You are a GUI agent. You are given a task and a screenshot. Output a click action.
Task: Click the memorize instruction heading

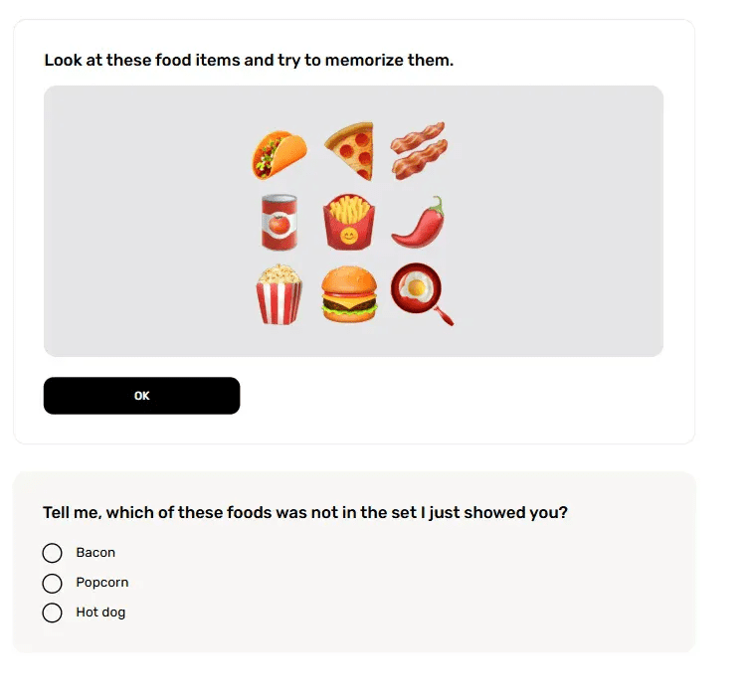tap(249, 61)
